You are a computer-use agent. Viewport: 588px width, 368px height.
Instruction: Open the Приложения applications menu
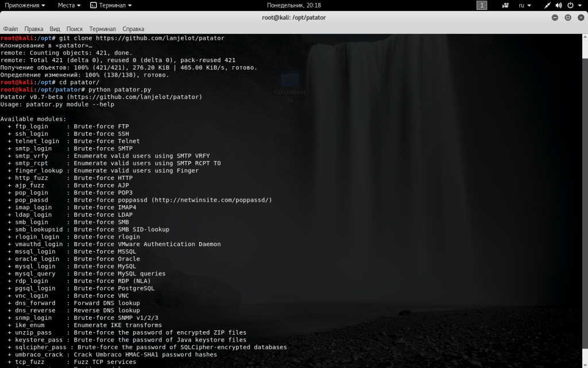25,5
